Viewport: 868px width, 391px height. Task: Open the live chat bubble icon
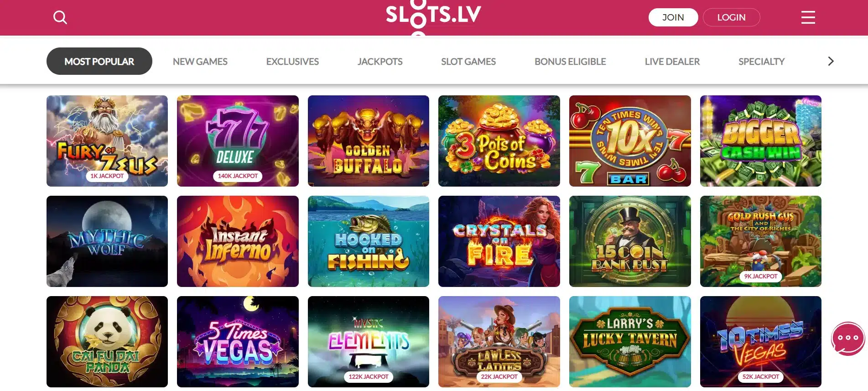tap(847, 339)
